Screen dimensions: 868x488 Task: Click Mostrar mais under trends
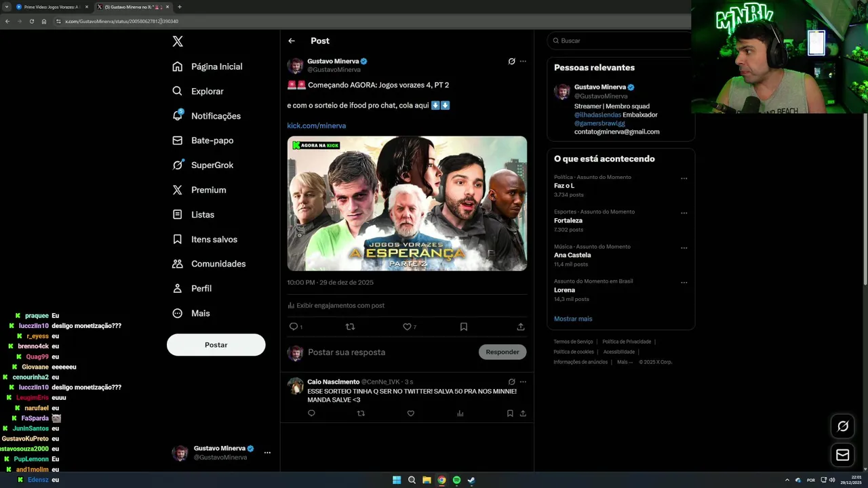click(573, 319)
